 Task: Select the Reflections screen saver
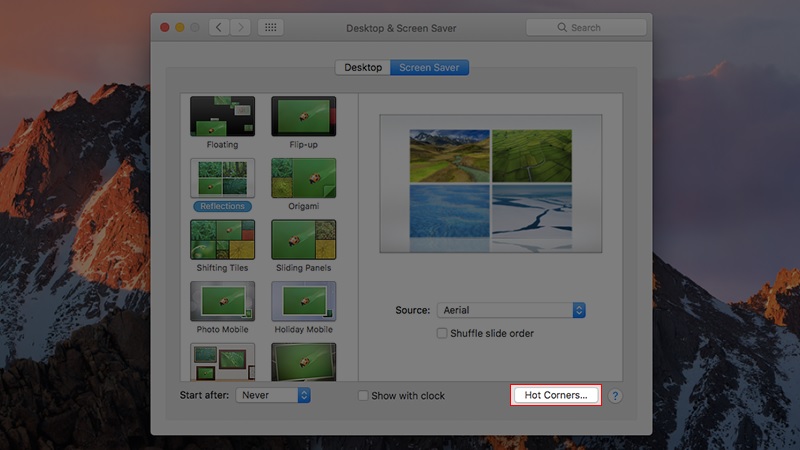click(222, 178)
